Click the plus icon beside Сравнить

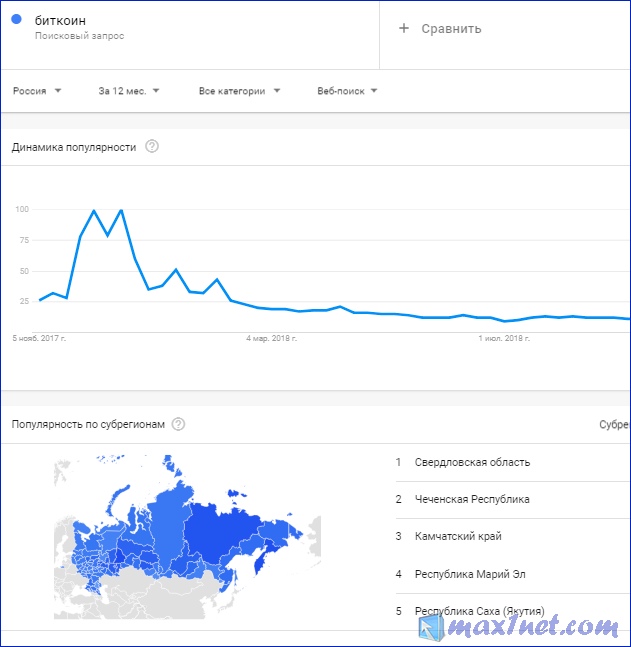click(404, 28)
